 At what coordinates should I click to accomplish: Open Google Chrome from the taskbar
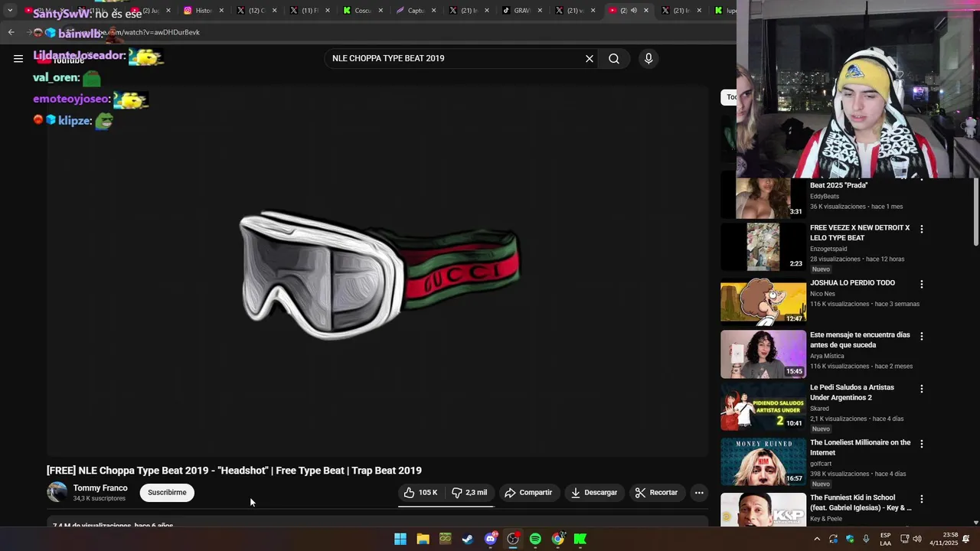[558, 539]
